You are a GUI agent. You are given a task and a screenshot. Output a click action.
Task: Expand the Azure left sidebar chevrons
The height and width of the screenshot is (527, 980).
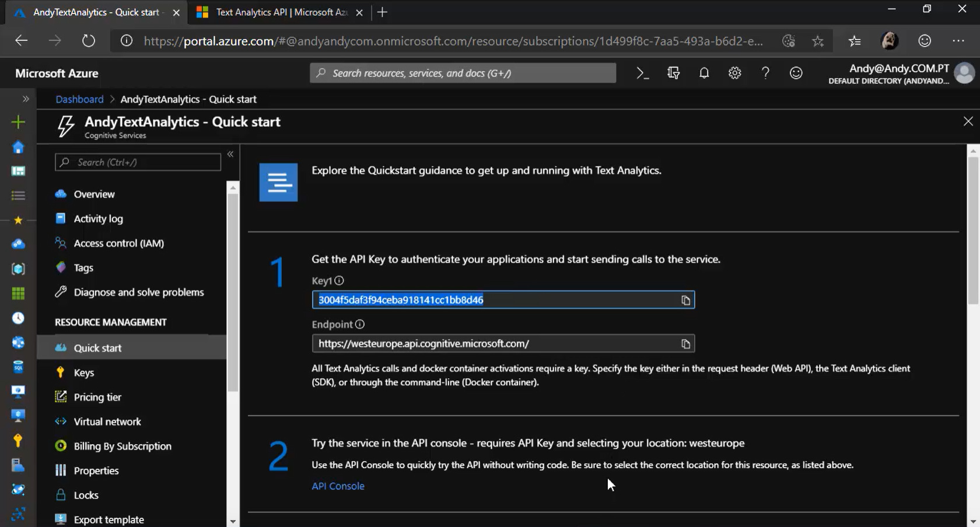point(26,99)
